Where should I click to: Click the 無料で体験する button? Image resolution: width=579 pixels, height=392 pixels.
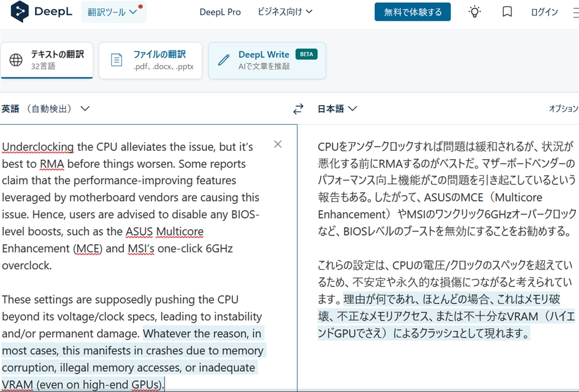[412, 12]
